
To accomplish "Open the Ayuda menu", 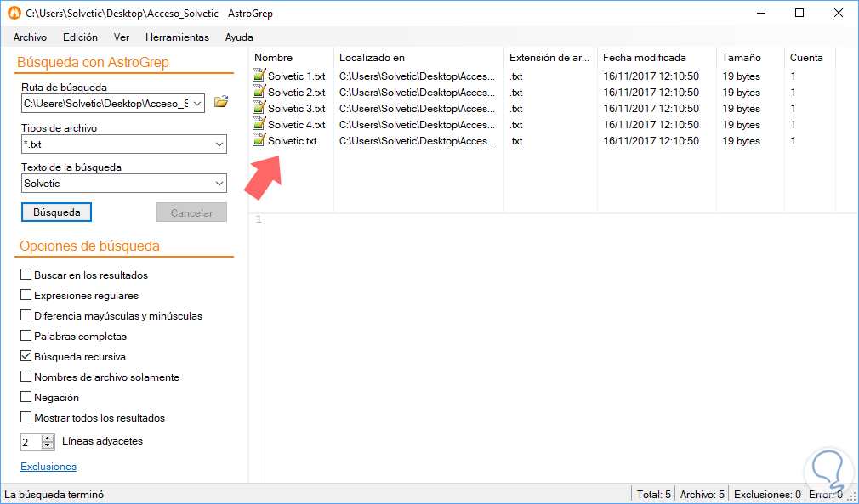I will (239, 37).
